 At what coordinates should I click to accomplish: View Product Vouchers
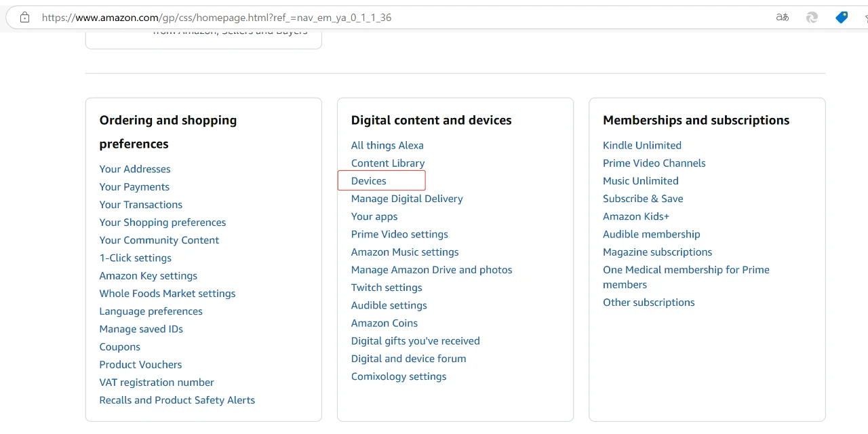tap(141, 364)
